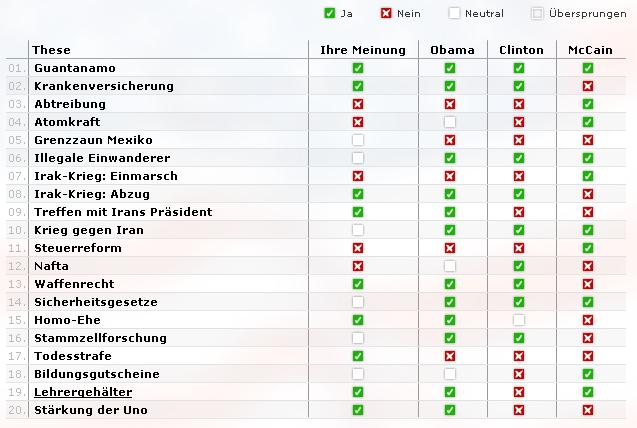Viewport: 637px width, 428px height.
Task: Click Clinton's empty answer box for Homo-Ehe
Action: (519, 320)
